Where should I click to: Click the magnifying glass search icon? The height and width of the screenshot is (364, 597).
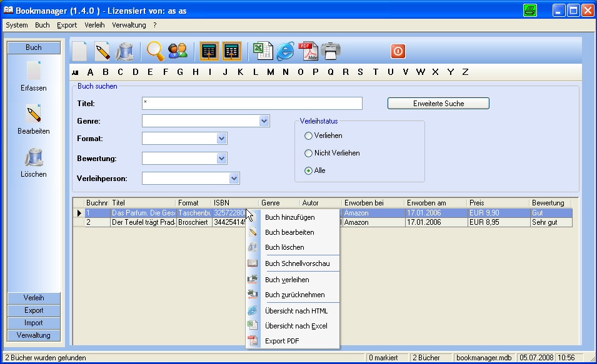tap(155, 51)
